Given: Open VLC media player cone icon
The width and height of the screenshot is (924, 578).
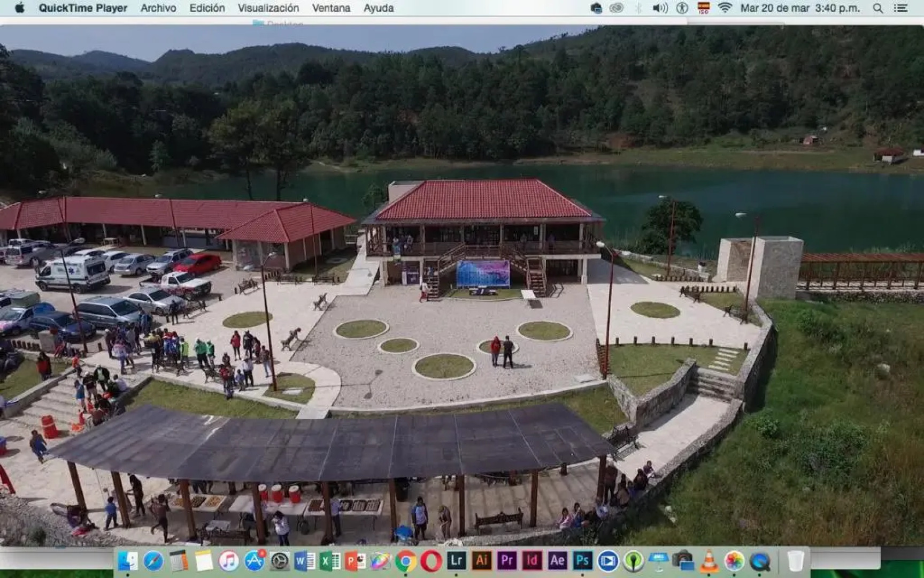Looking at the screenshot, I should click(x=709, y=561).
